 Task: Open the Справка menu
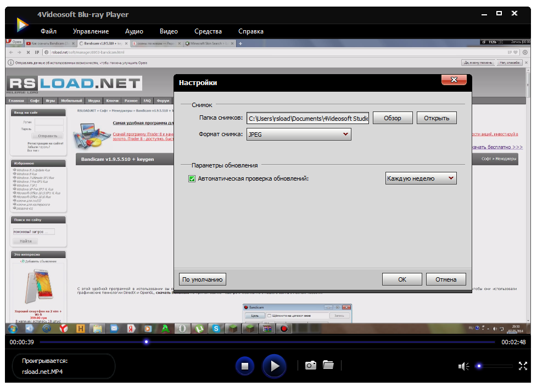click(x=251, y=31)
